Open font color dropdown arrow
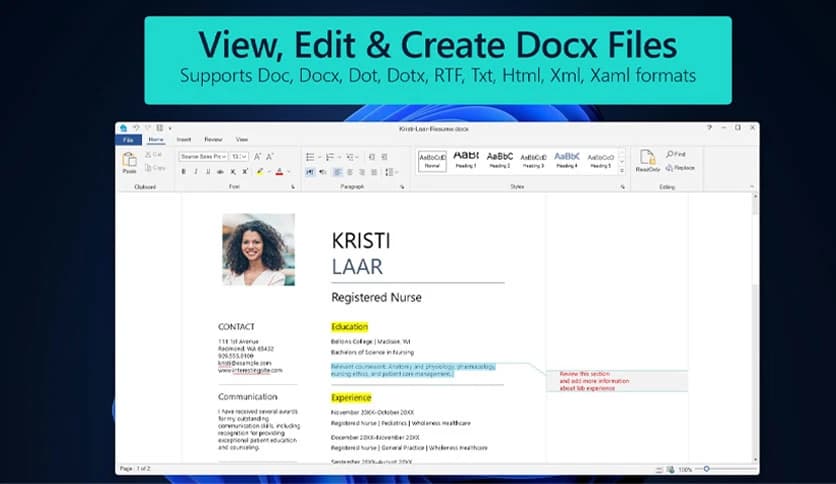 click(x=288, y=172)
